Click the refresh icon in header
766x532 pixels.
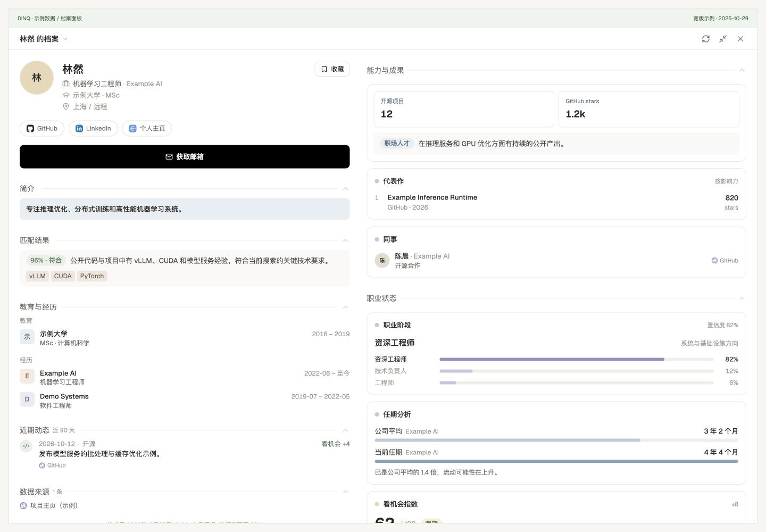click(x=706, y=39)
